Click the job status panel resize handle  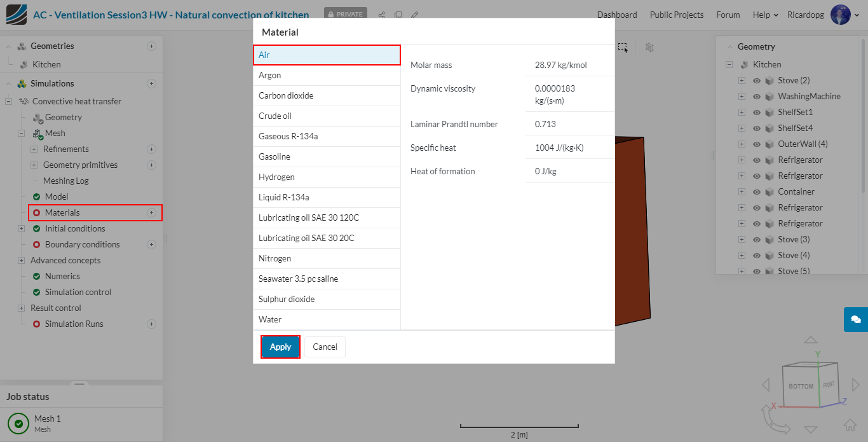tap(79, 383)
